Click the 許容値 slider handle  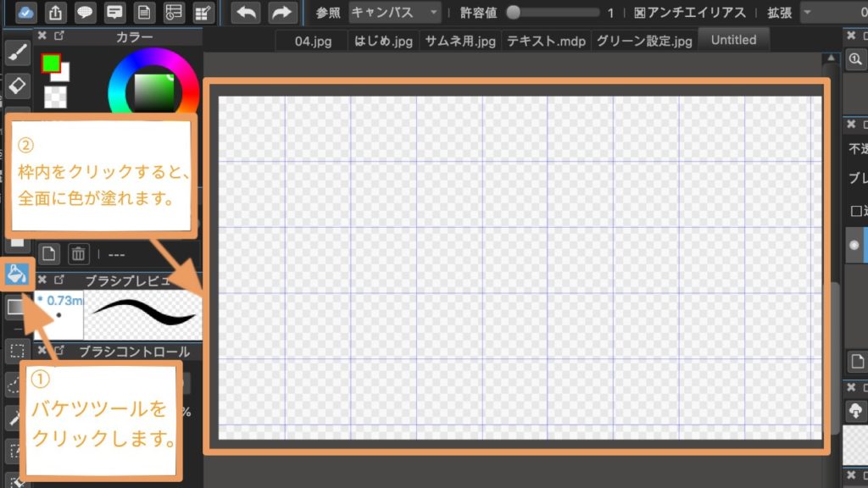513,13
